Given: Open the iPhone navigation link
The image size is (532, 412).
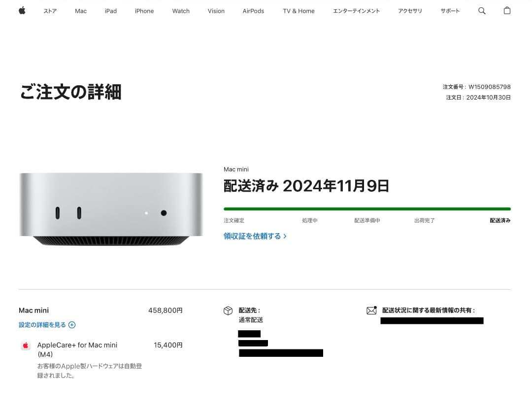Looking at the screenshot, I should click(144, 11).
